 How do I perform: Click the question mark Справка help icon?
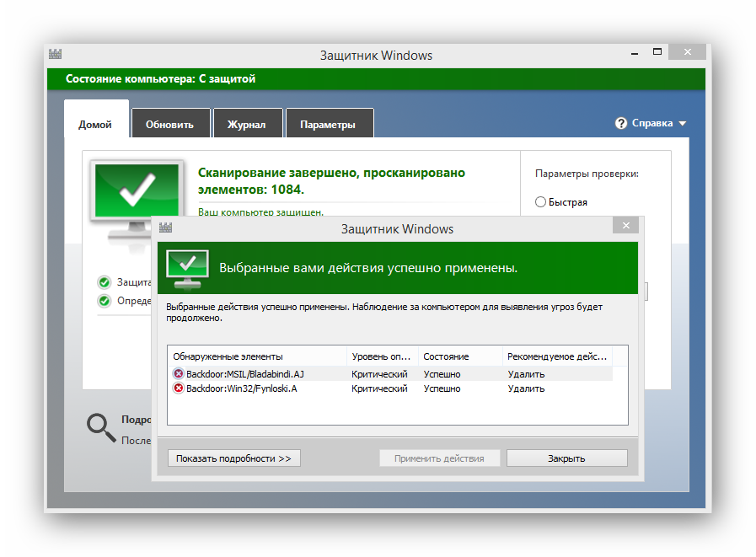coord(622,123)
